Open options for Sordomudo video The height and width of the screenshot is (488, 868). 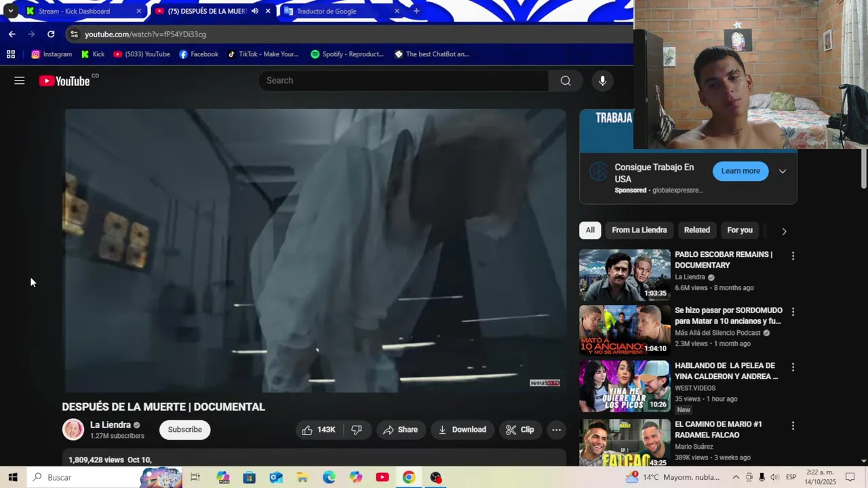[793, 312]
